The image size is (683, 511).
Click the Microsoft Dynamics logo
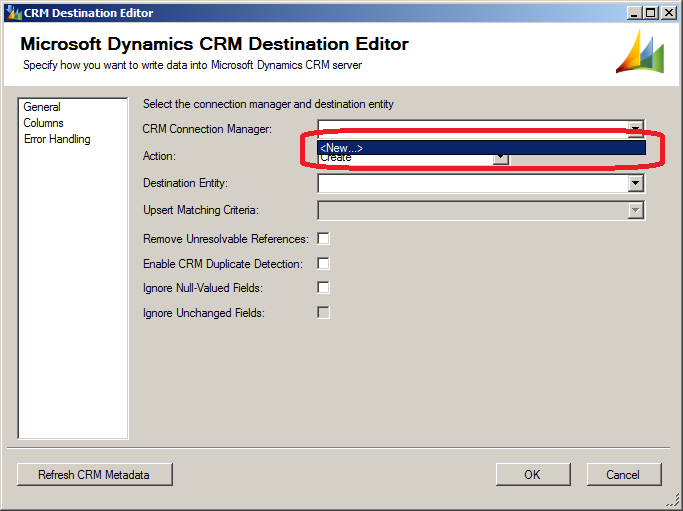(x=639, y=51)
